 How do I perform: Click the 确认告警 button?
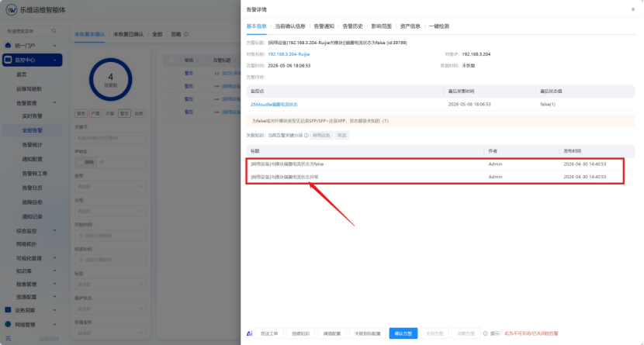tap(403, 333)
